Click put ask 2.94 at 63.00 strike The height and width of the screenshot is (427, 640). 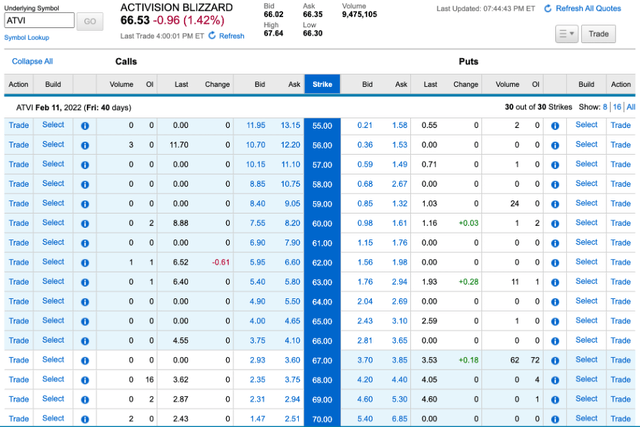coord(400,282)
